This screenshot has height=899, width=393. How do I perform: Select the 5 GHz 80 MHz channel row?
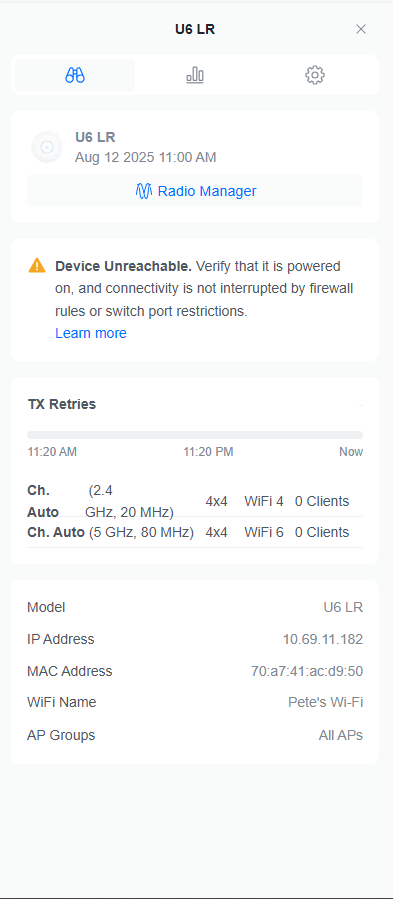coord(195,532)
